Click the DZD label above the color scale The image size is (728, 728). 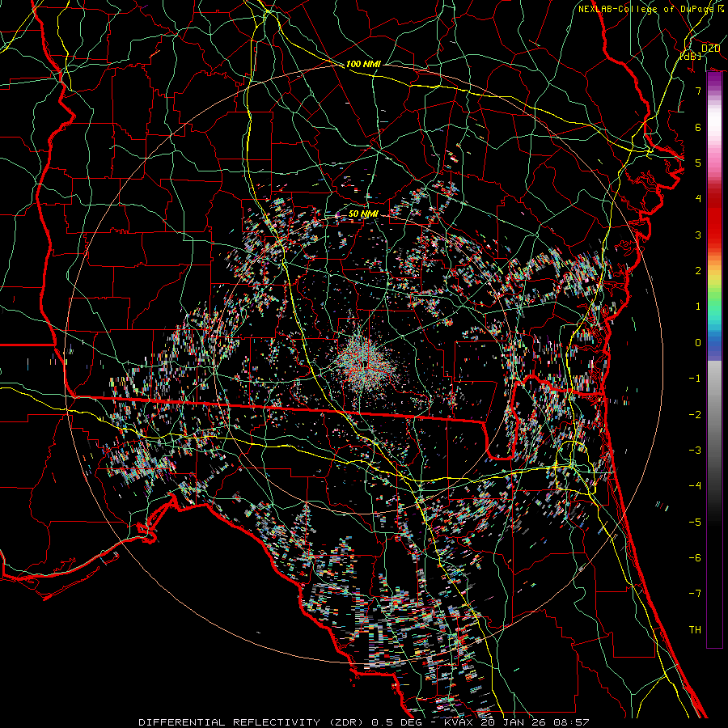tap(710, 49)
